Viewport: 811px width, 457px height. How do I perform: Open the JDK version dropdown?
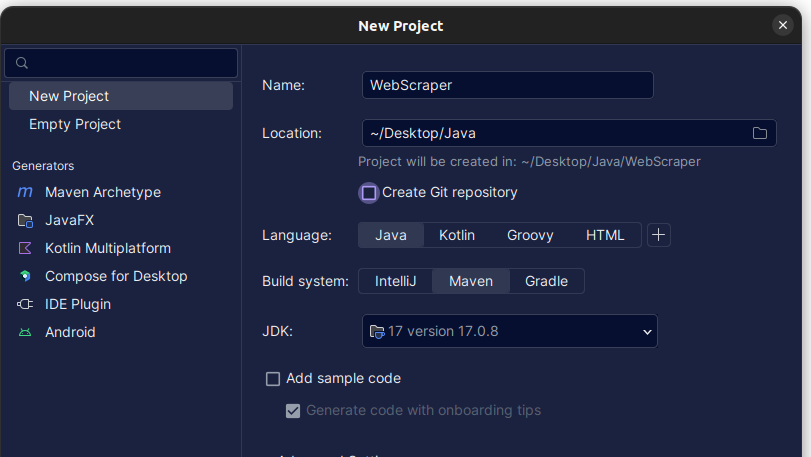[509, 331]
